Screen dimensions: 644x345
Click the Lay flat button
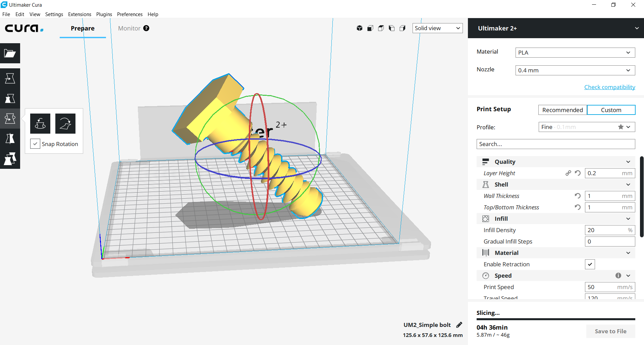click(x=65, y=124)
